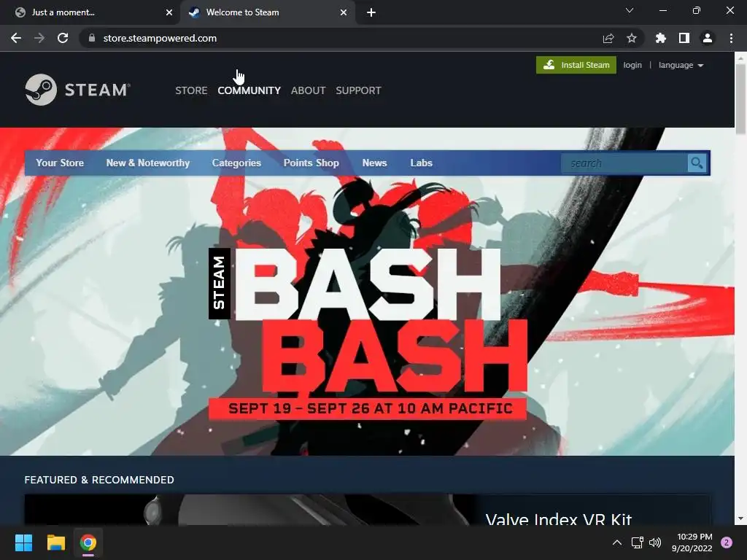Click the page vertical scrollbar thumb

coord(740,98)
